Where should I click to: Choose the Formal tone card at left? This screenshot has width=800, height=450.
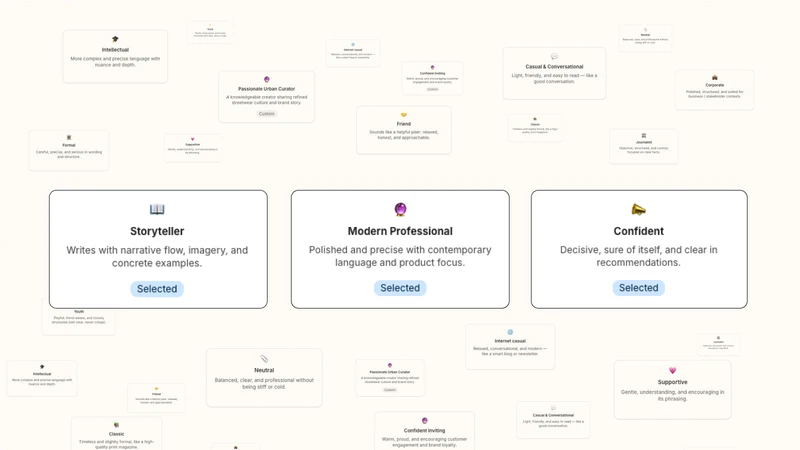69,151
